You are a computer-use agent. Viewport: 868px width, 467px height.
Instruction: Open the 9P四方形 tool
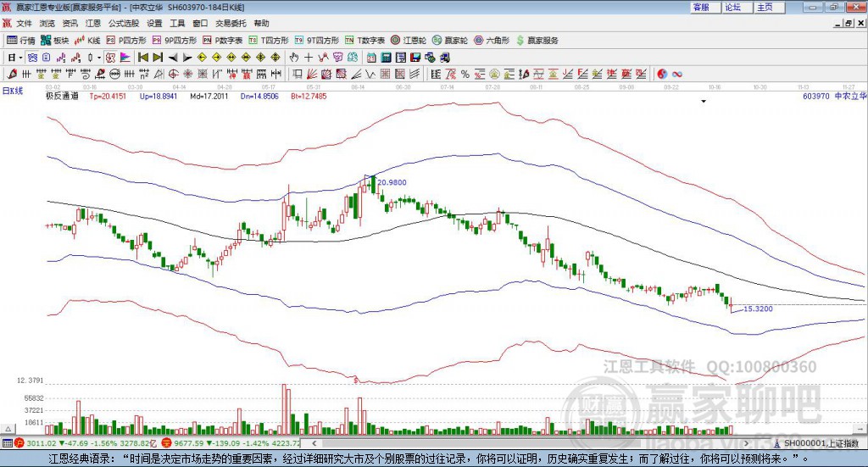175,41
